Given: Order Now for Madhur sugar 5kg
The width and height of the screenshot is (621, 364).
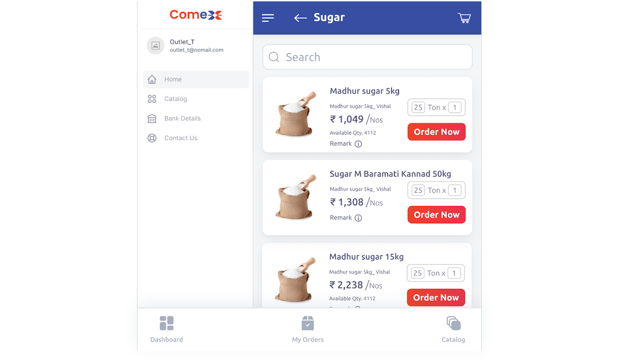Looking at the screenshot, I should click(x=437, y=132).
